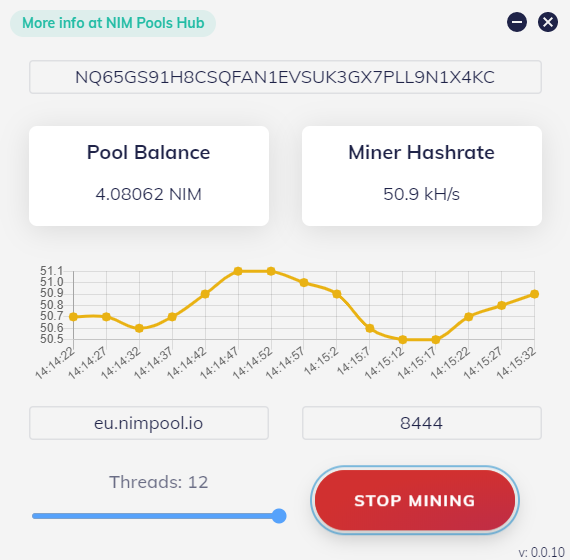This screenshot has height=560, width=570.
Task: Click the Threads: 12 label
Action: pyautogui.click(x=159, y=482)
